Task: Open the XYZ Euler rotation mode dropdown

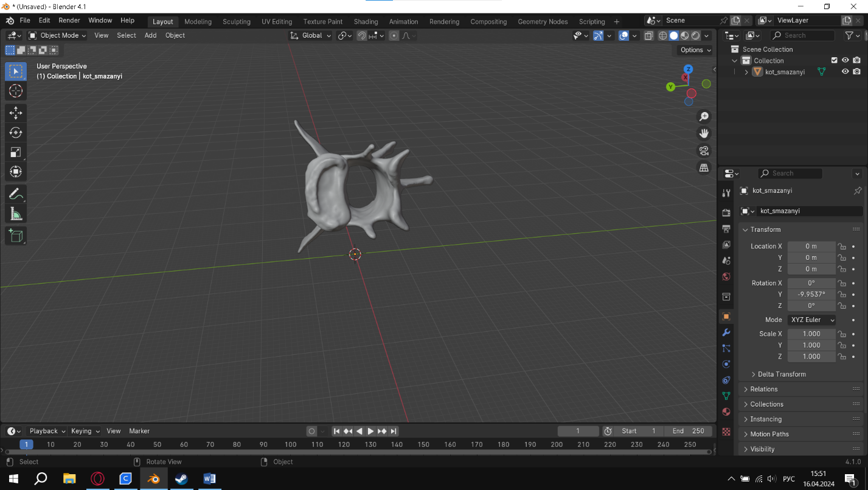Action: pyautogui.click(x=812, y=320)
